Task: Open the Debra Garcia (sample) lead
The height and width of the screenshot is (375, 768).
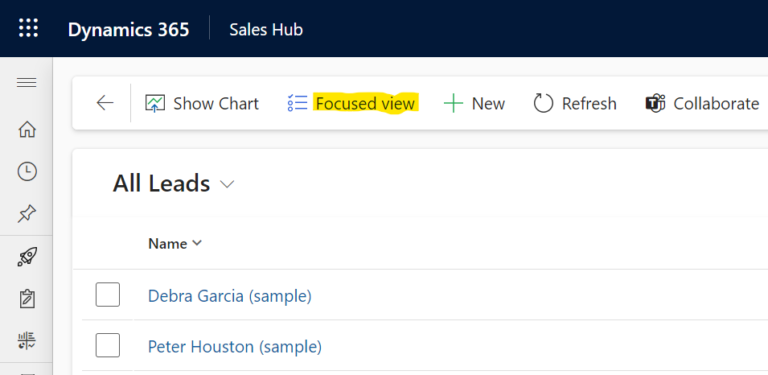Action: (x=230, y=296)
